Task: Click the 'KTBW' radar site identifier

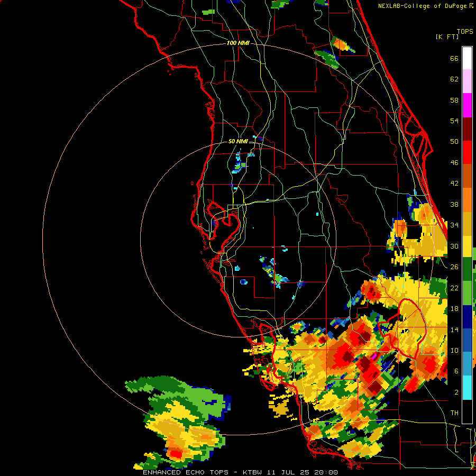Action: tap(252, 472)
